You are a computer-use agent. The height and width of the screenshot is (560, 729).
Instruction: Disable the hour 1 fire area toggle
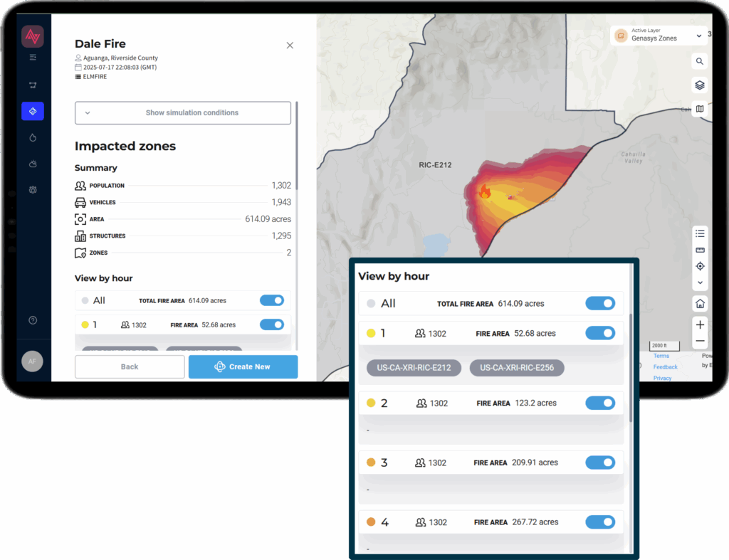pyautogui.click(x=600, y=333)
